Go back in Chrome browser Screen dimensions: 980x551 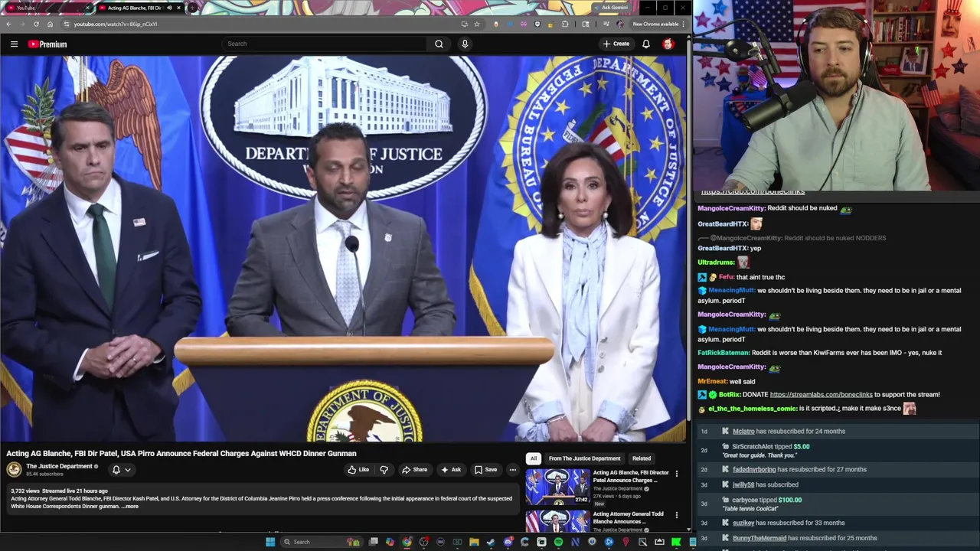[x=8, y=24]
